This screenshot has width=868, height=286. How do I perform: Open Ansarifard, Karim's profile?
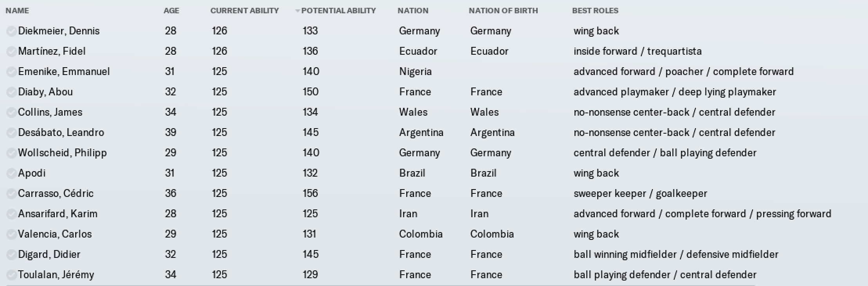(x=58, y=214)
